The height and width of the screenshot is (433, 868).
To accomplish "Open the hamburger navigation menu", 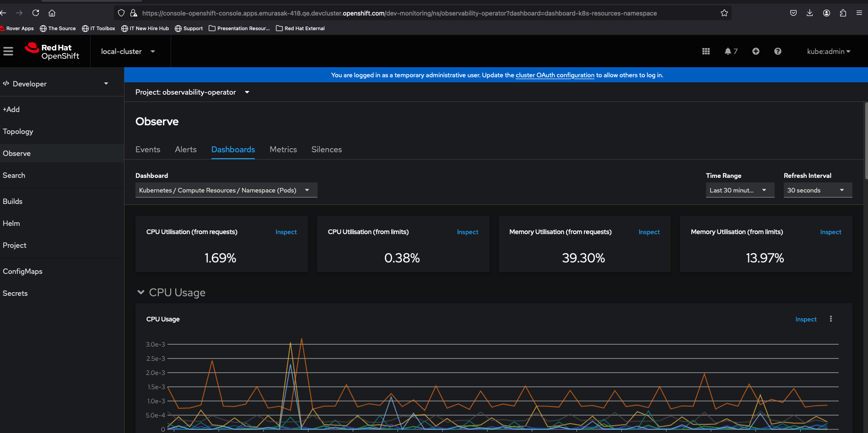I will coord(8,51).
